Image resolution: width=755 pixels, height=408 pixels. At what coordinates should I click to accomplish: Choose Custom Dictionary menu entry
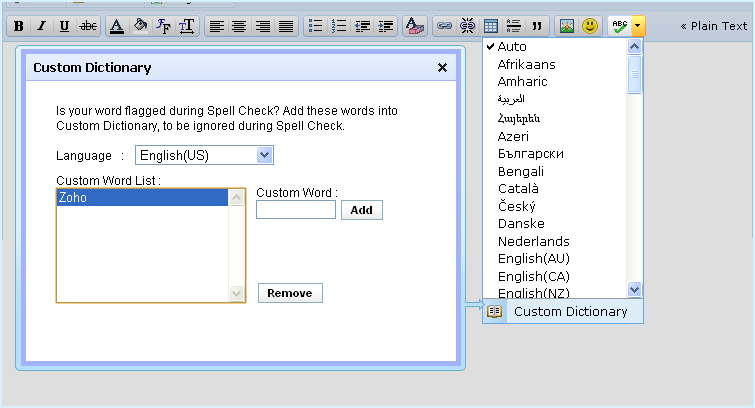[570, 311]
